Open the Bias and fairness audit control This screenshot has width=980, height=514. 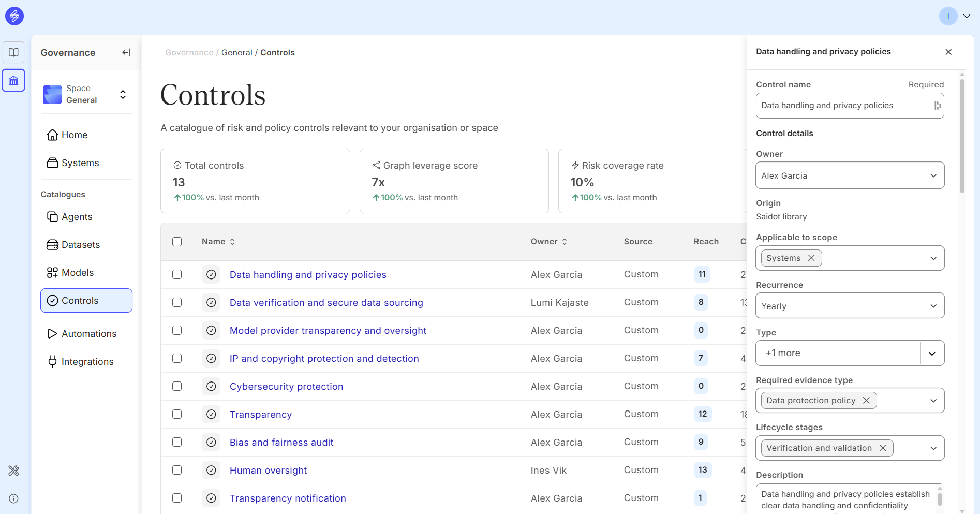point(281,443)
